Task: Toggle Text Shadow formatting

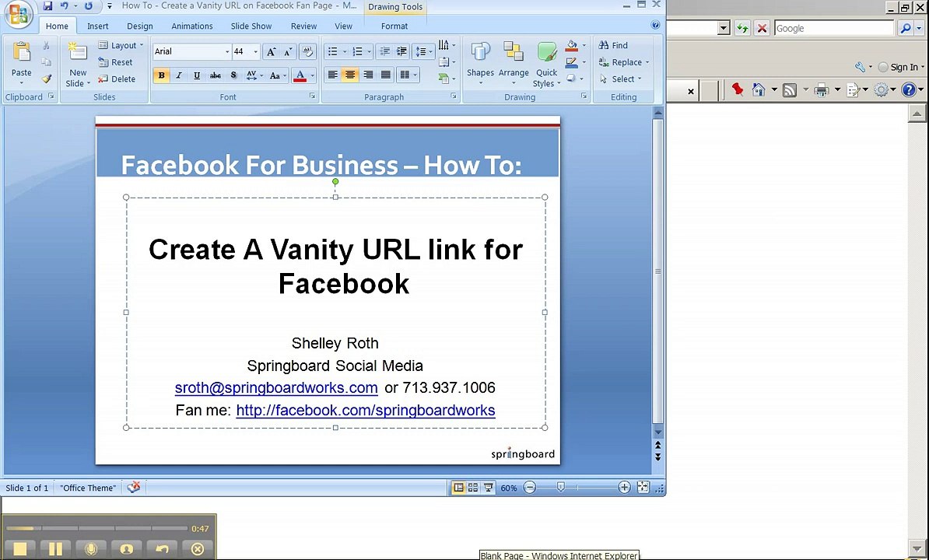Action: [x=233, y=75]
